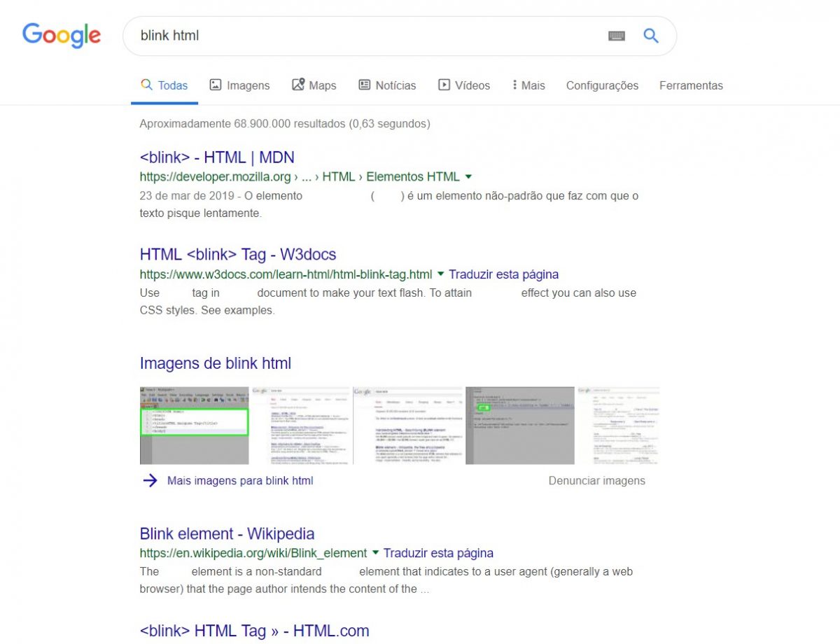Open '<blink> HTML Tag » - HTML.com' result

(x=254, y=631)
